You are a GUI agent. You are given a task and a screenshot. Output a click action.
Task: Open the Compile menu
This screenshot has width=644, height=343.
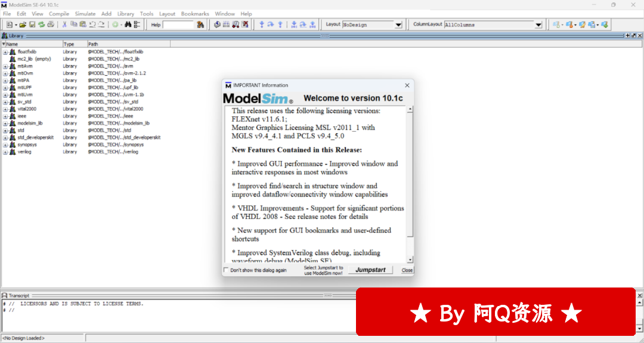[58, 14]
